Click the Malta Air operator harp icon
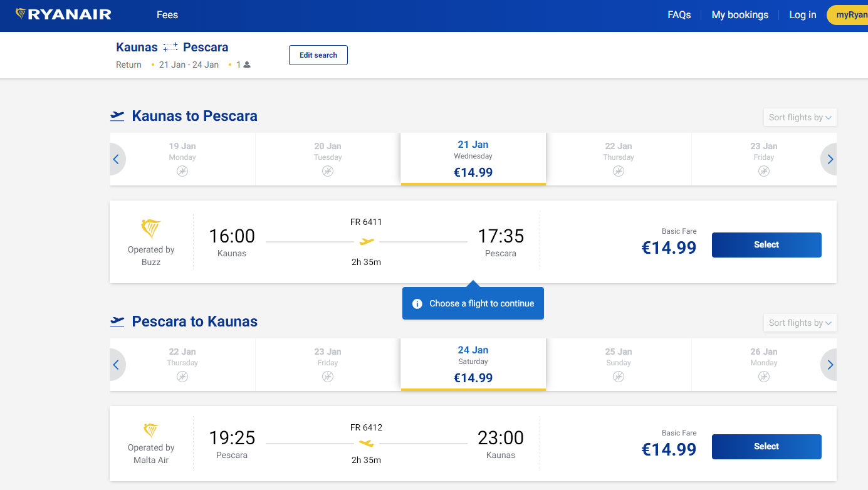Screen dimensions: 868x490 pyautogui.click(x=151, y=430)
